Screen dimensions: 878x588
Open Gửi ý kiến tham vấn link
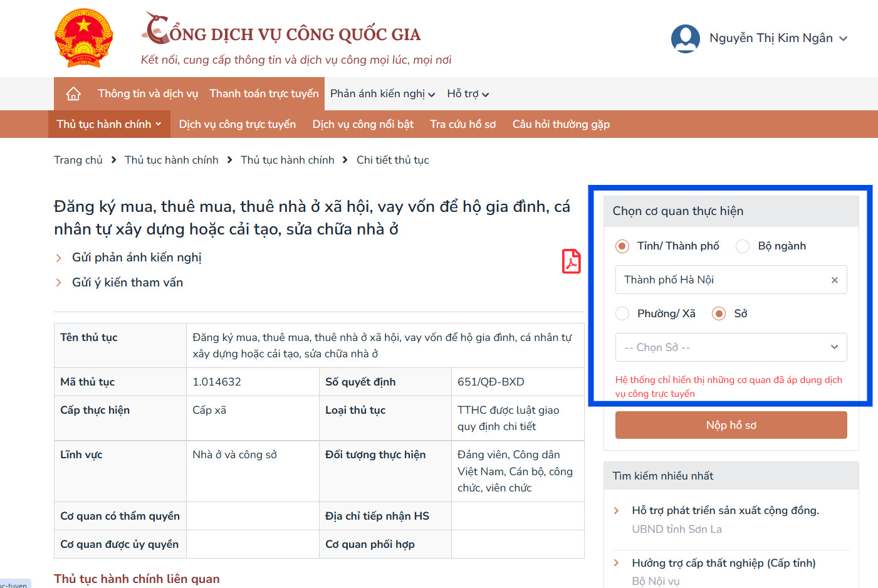point(127,283)
